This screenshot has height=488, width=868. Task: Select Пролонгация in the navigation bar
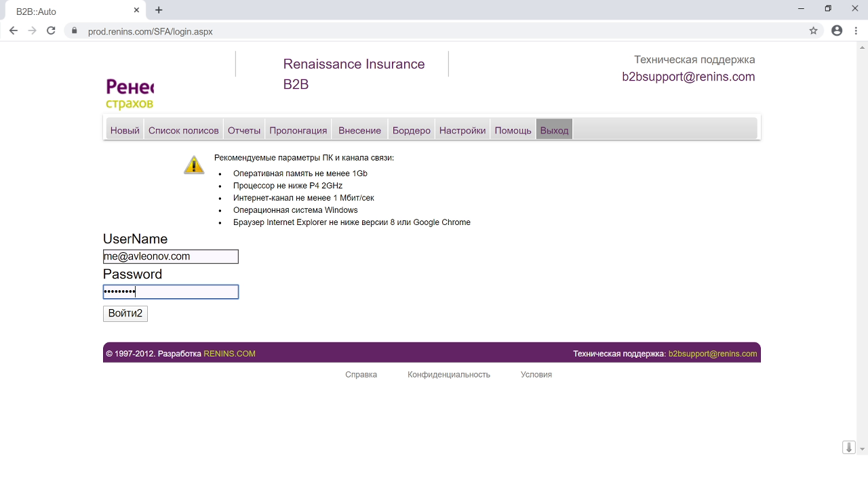(298, 130)
